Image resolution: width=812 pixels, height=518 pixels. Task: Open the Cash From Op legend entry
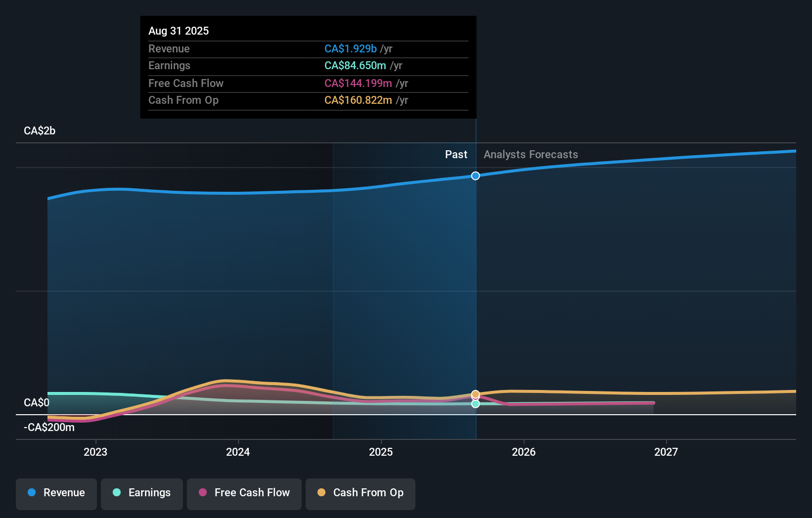[x=360, y=494]
